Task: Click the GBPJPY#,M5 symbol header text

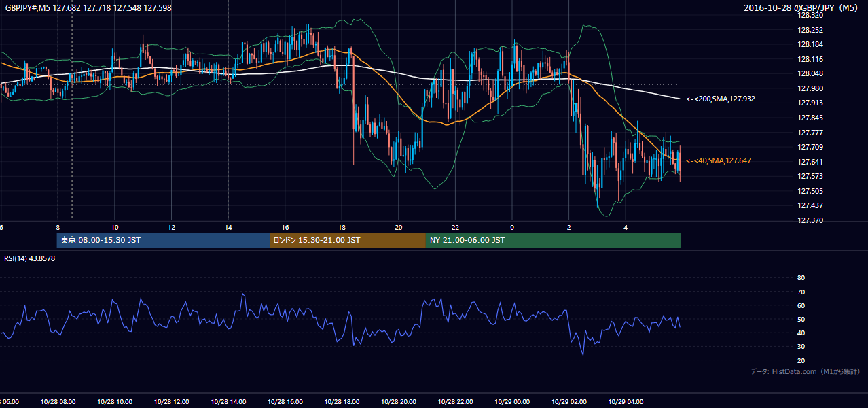Action: [88, 7]
